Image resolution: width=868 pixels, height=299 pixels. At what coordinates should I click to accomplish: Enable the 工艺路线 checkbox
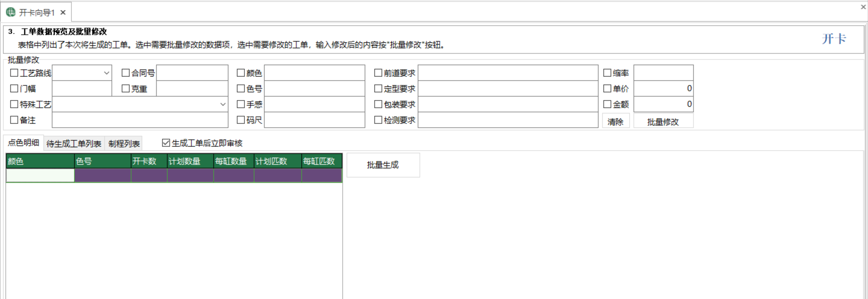(x=14, y=73)
